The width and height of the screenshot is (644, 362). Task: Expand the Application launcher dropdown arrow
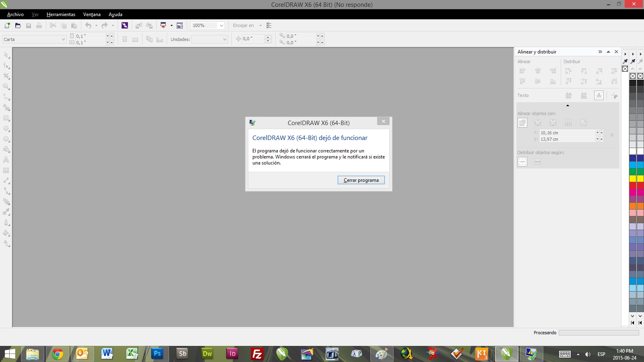171,25
